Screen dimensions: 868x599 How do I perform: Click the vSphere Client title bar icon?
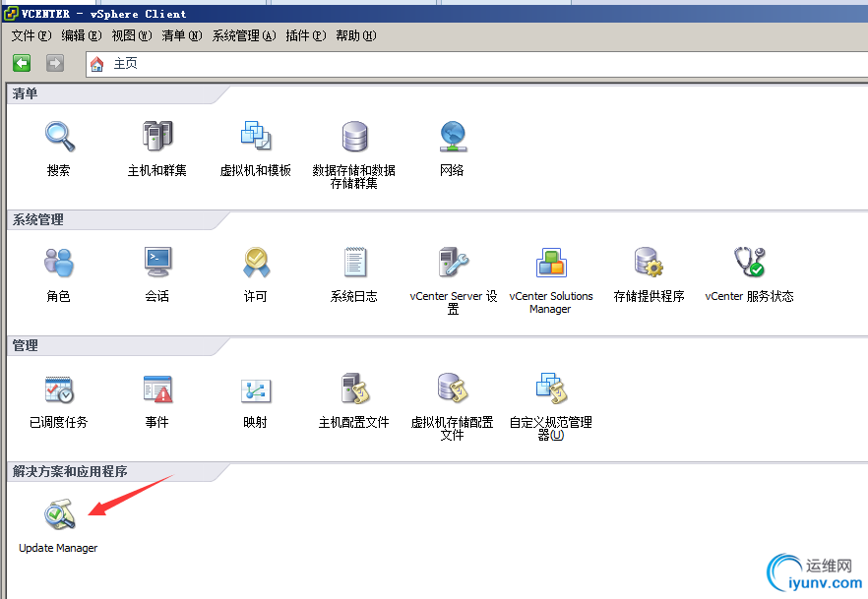11,13
